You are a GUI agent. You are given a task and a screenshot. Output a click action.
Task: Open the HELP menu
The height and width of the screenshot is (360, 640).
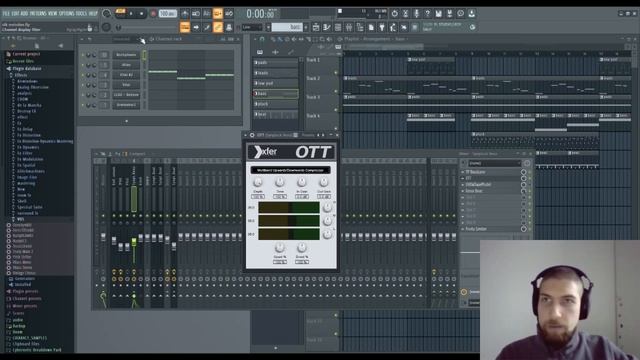tap(93, 13)
